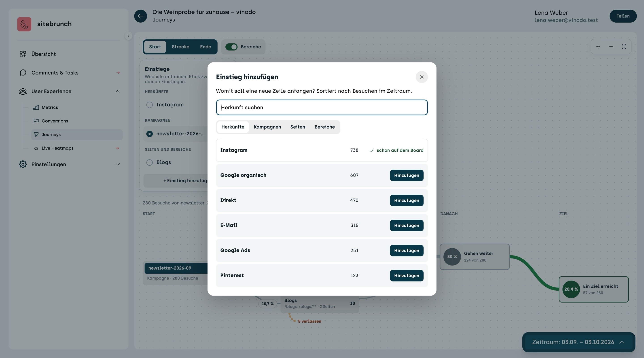Fit board to screen with fullscreen icon

(x=624, y=47)
